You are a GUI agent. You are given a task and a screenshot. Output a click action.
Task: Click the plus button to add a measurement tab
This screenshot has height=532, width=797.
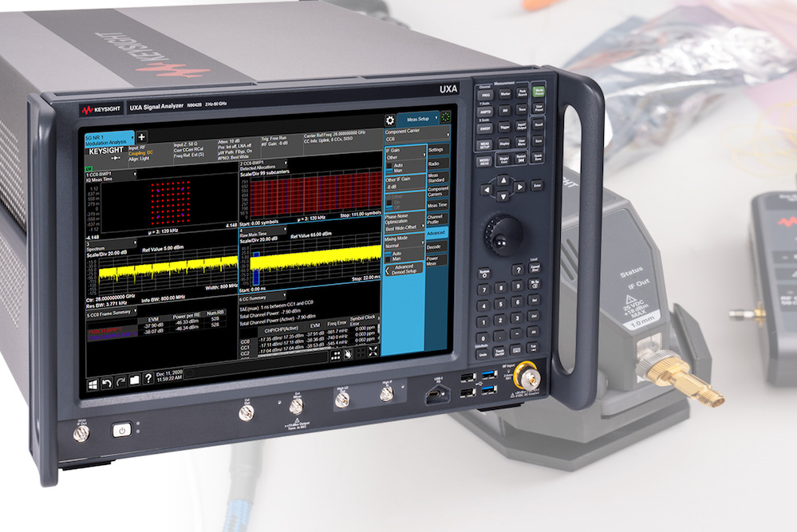142,137
